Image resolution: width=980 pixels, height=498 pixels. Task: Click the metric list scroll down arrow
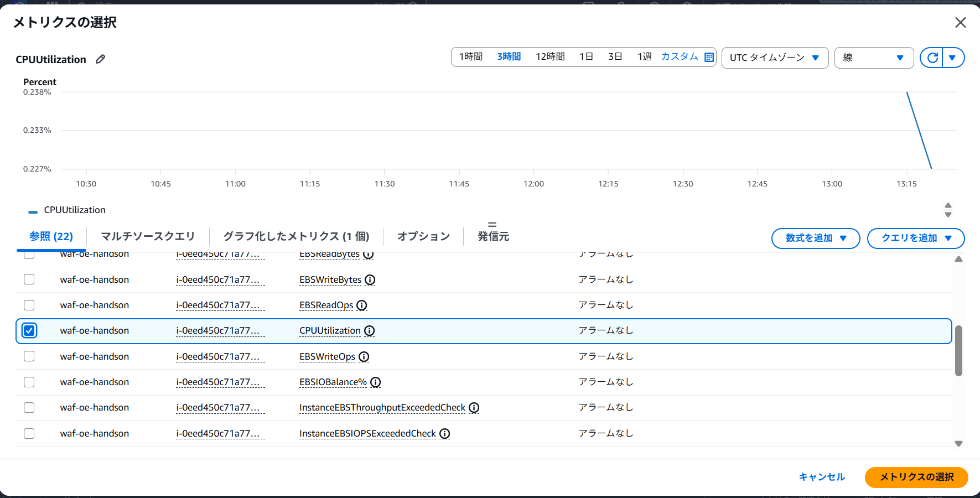tap(959, 444)
